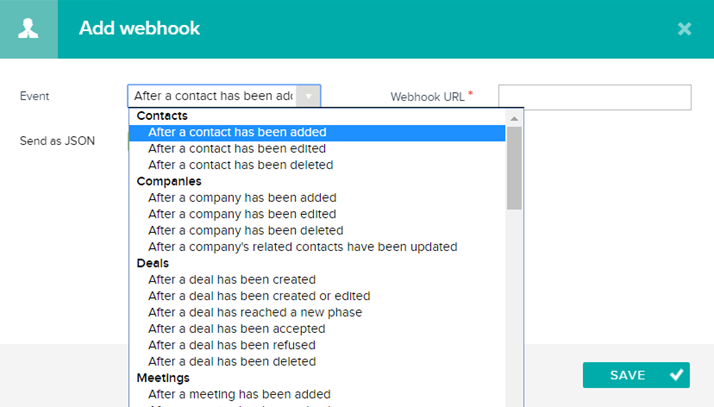
Task: Pick 'After a deal has reached a new phase'
Action: [255, 312]
